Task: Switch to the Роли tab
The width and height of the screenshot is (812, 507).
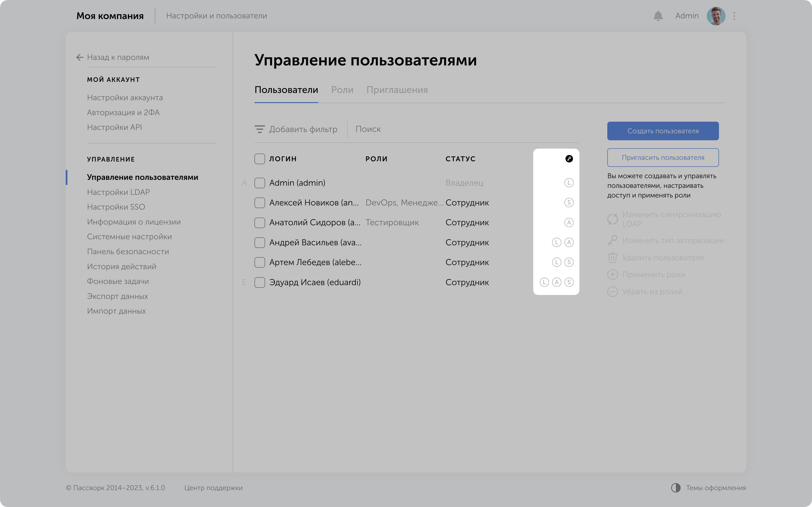Action: pos(342,90)
